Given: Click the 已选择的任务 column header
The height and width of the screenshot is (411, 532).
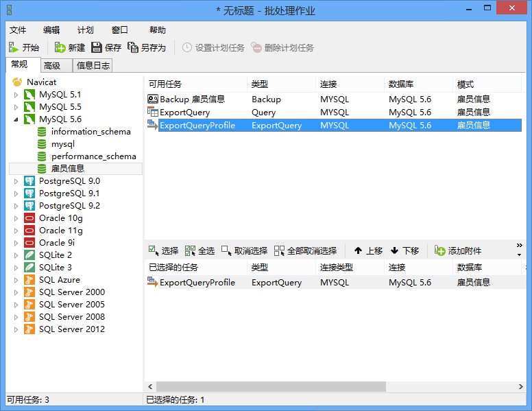Looking at the screenshot, I should click(196, 268).
